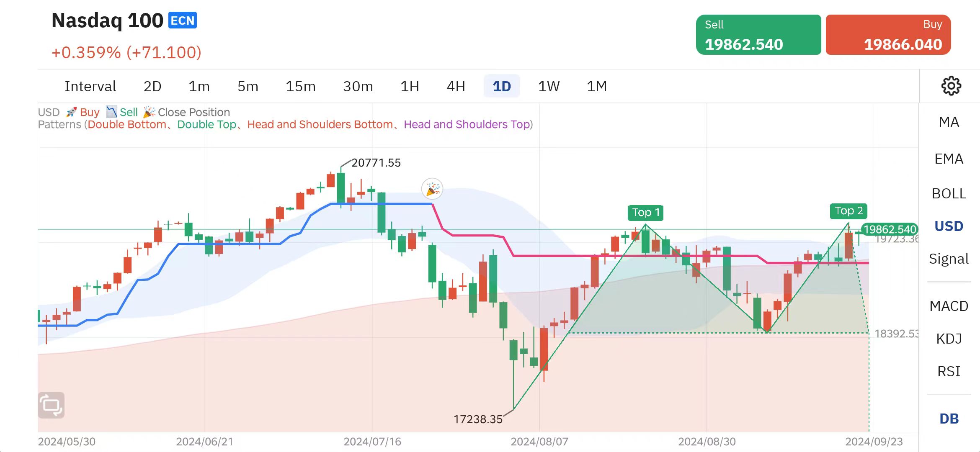The width and height of the screenshot is (980, 452).
Task: Switch to the 4H interval
Action: (x=456, y=87)
